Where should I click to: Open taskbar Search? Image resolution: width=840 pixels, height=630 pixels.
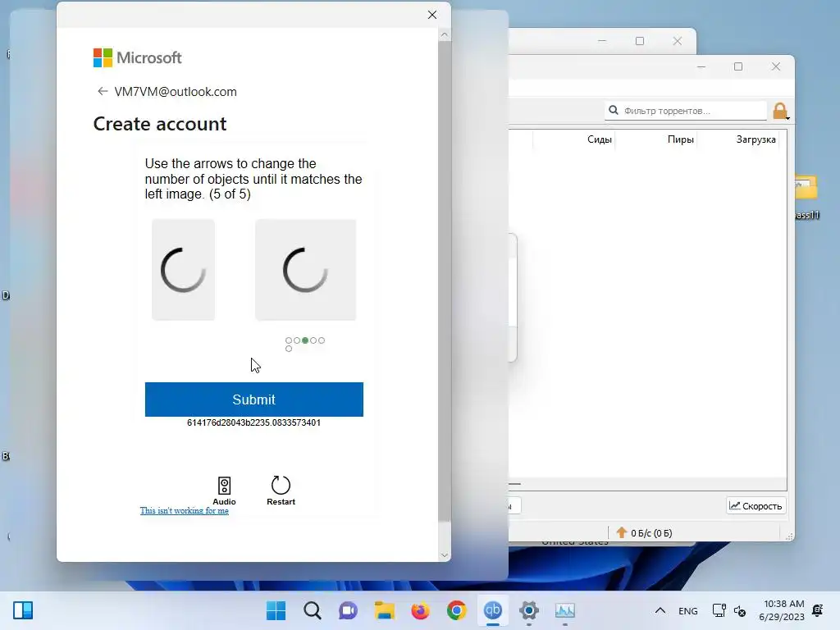click(x=313, y=610)
